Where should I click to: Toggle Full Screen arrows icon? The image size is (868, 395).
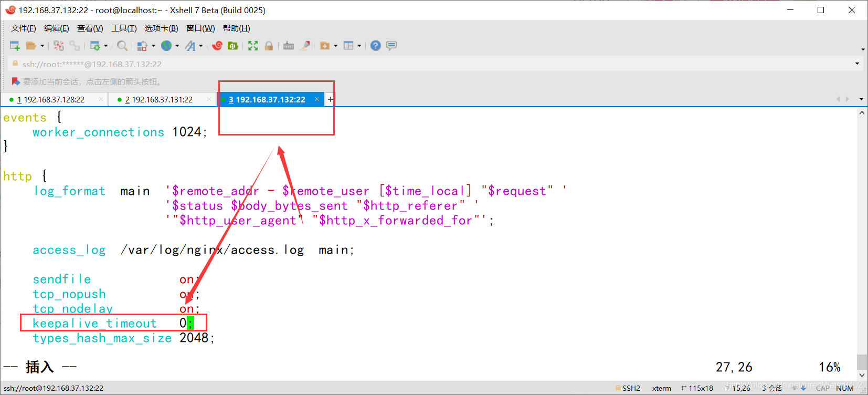click(253, 46)
